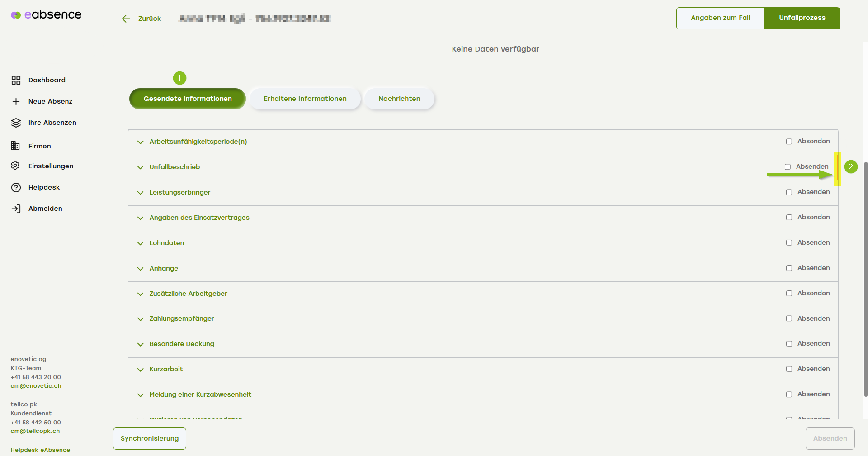Check Absenden for Arbeitsunfähigkeitsperiode(n)

pyautogui.click(x=789, y=142)
